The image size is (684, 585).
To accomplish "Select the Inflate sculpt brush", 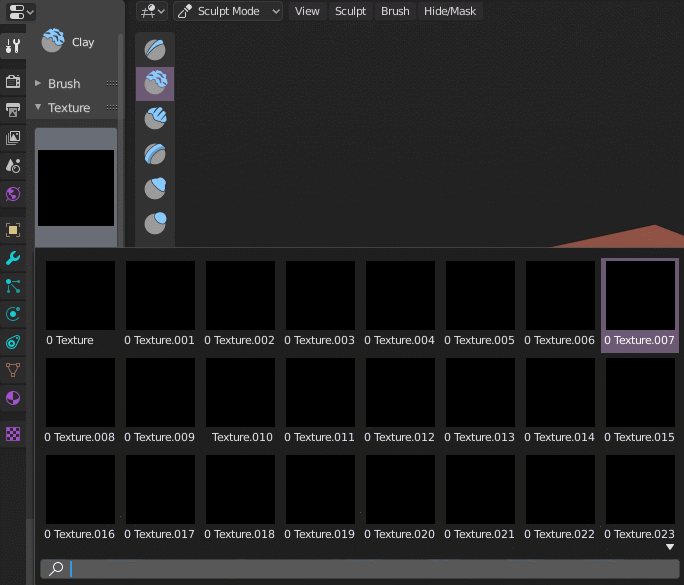I will click(x=155, y=188).
